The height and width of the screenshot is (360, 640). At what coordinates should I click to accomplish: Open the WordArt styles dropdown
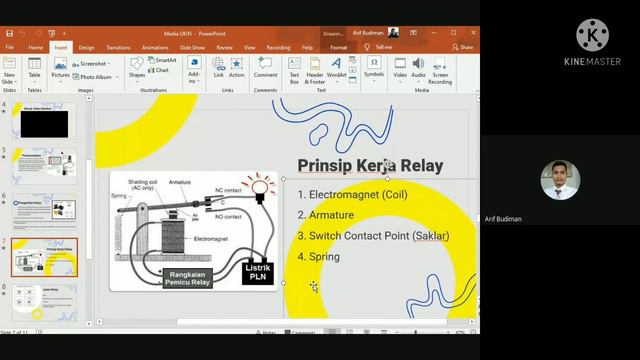(336, 70)
